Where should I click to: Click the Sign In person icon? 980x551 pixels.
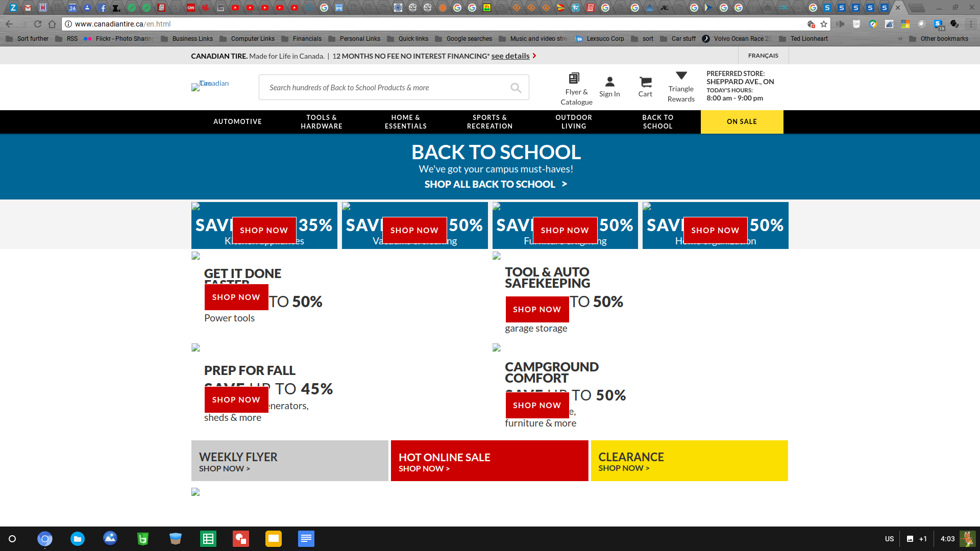(x=609, y=81)
